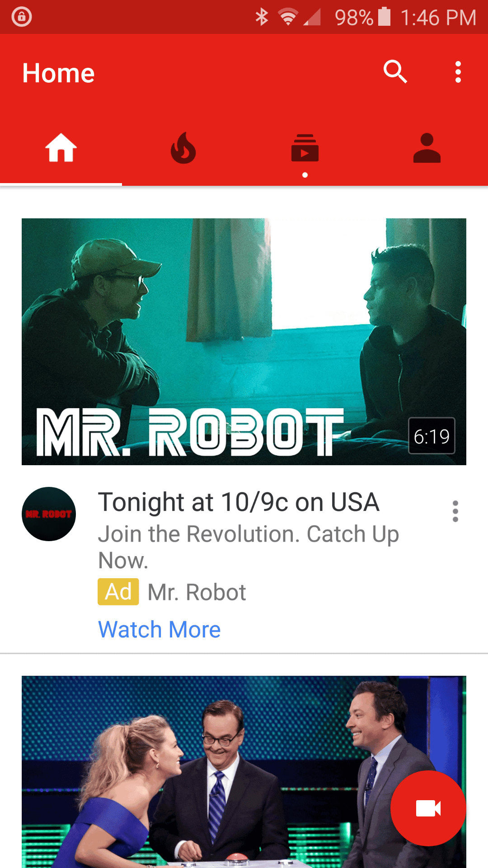Tap the yellow Ad badge
Image resolution: width=488 pixels, height=868 pixels.
tap(118, 592)
